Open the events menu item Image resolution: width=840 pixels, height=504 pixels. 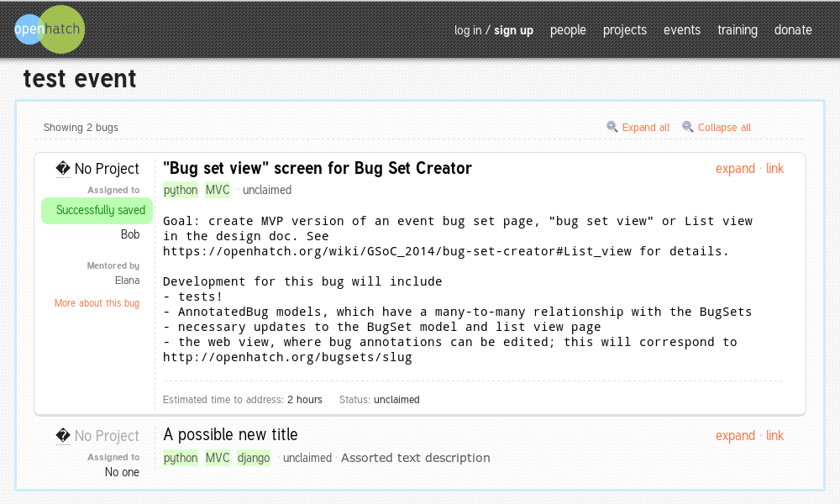[x=682, y=30]
